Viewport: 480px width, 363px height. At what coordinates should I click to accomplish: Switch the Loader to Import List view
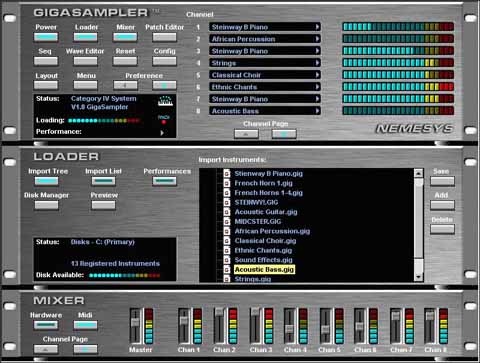(x=104, y=181)
